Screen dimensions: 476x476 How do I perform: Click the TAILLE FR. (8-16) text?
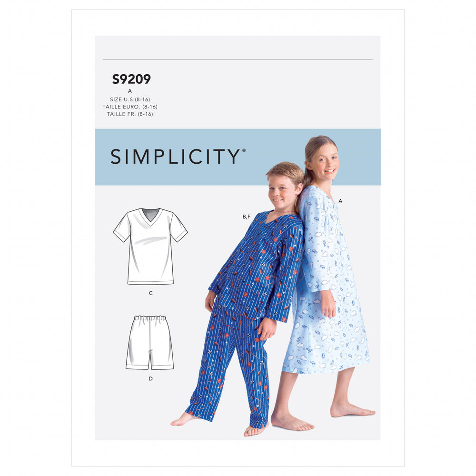click(x=130, y=114)
